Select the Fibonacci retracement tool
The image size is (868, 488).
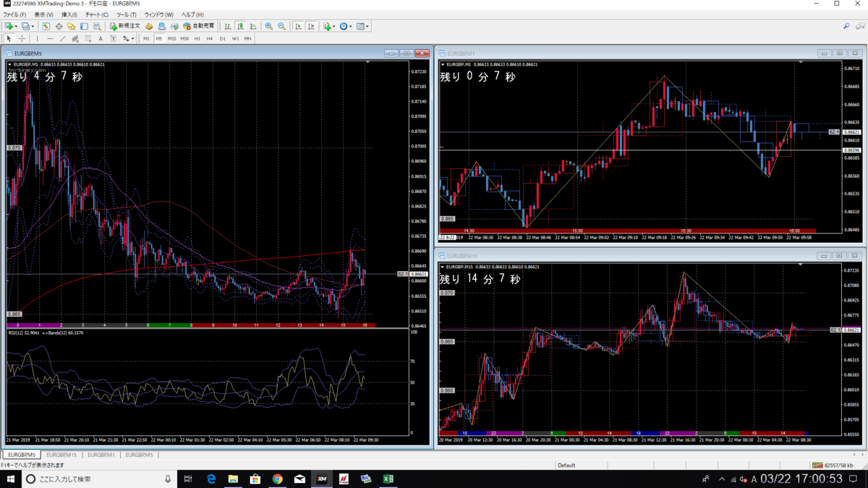point(88,38)
